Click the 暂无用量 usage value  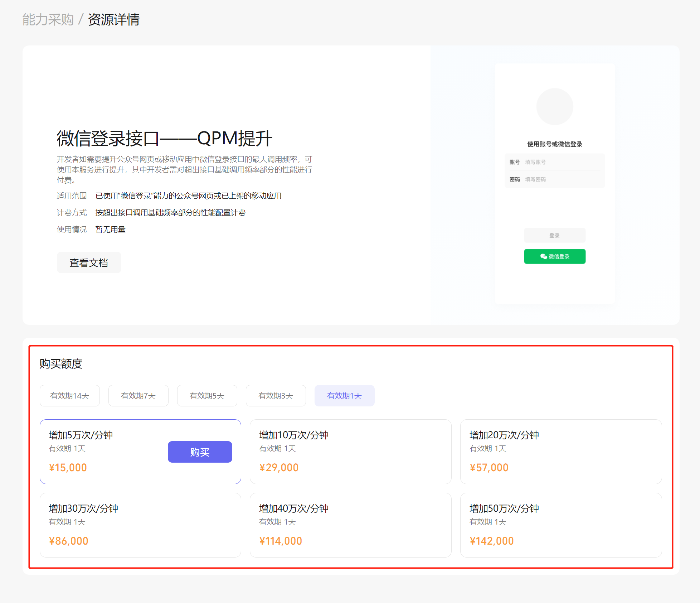pyautogui.click(x=111, y=230)
